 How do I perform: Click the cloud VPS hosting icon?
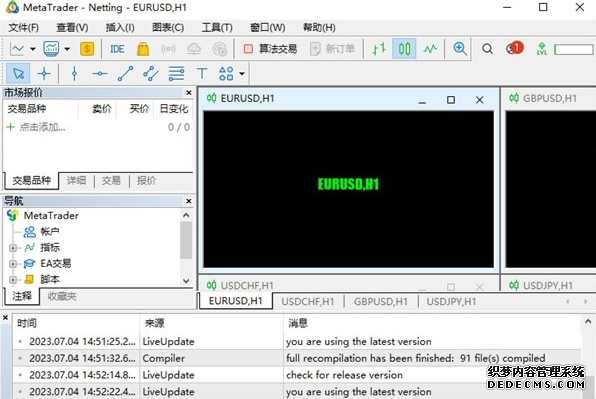194,49
